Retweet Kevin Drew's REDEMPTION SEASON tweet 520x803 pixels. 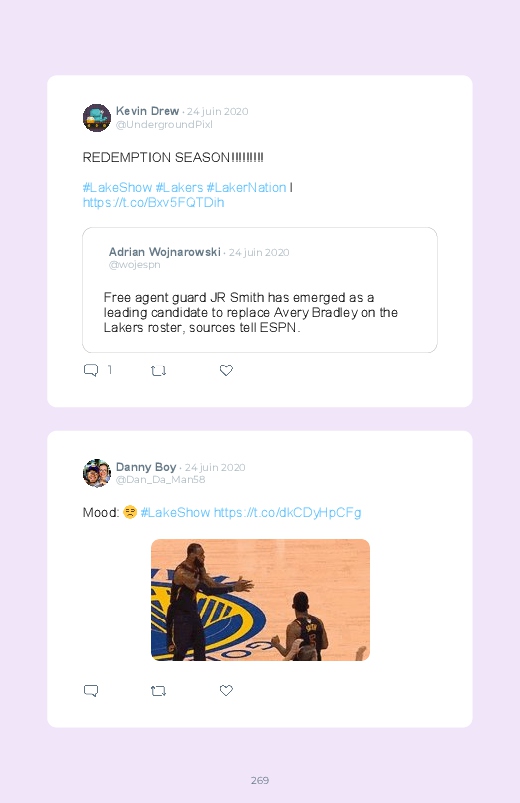pyautogui.click(x=158, y=371)
